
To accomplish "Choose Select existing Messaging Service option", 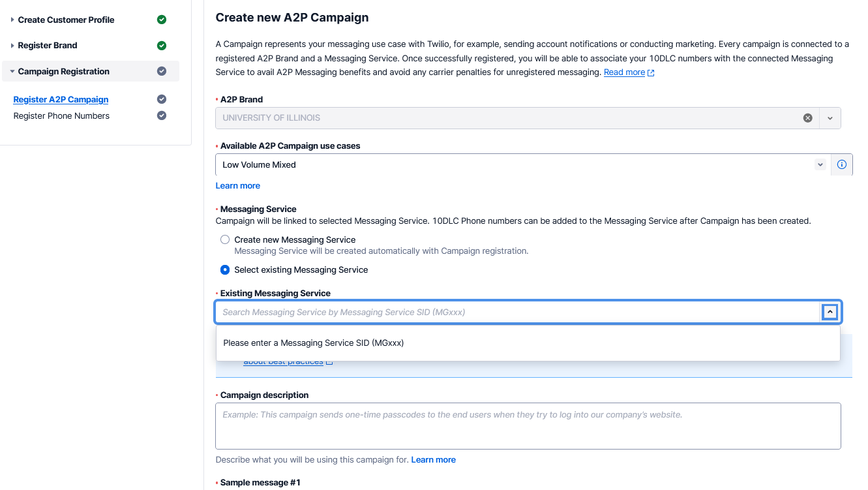I will (x=225, y=269).
